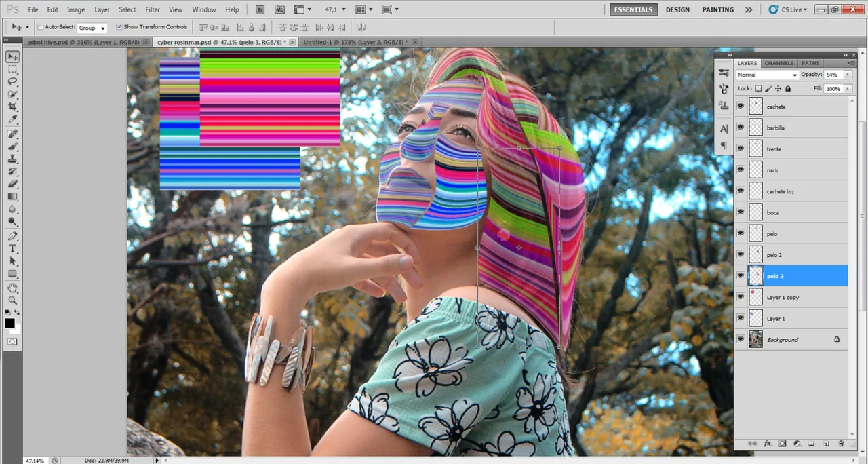Enable the Auto-Select checkbox
This screenshot has width=868, height=464.
[x=40, y=27]
